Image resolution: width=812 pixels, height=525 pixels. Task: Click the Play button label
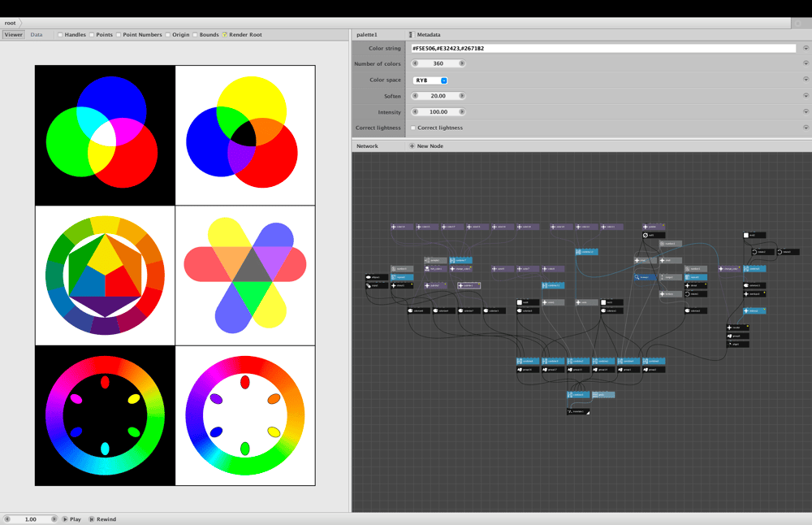[x=76, y=518]
